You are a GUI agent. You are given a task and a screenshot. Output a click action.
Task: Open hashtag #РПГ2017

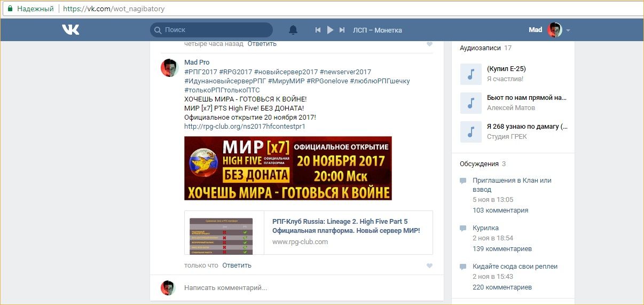201,72
